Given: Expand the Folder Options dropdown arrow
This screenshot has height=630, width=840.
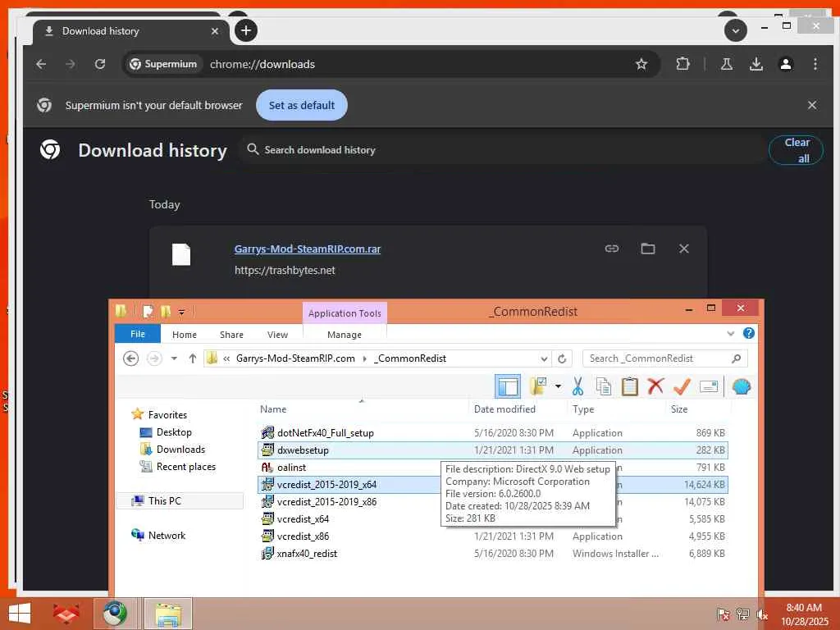Looking at the screenshot, I should pos(558,386).
